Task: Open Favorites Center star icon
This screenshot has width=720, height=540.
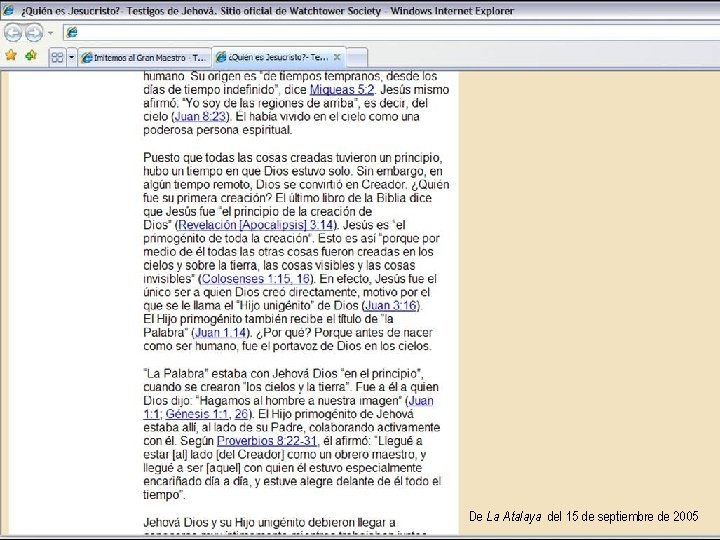Action: click(11, 56)
